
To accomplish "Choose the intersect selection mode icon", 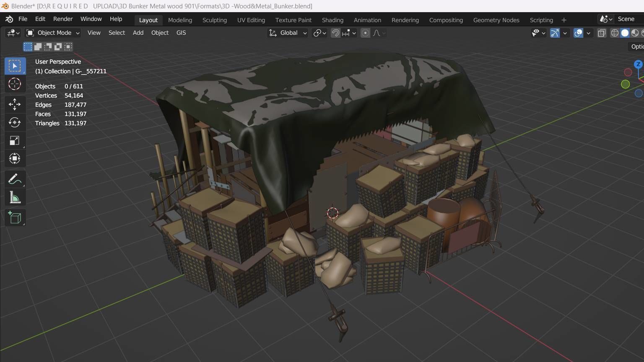I will 68,47.
